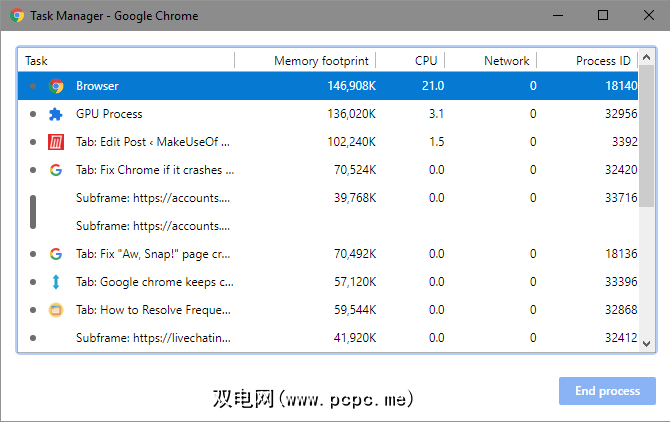Close the Task Manager window
Image resolution: width=670 pixels, height=422 pixels.
pos(649,15)
